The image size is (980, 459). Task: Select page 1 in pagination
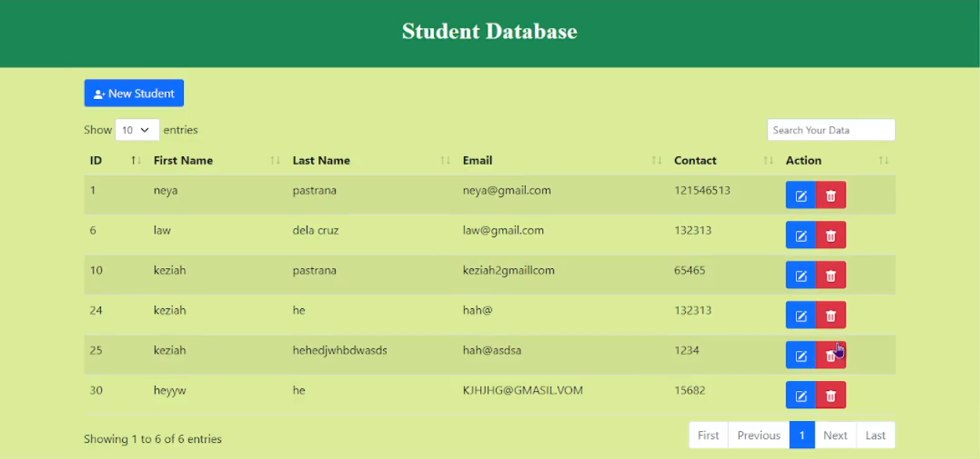pyautogui.click(x=802, y=435)
